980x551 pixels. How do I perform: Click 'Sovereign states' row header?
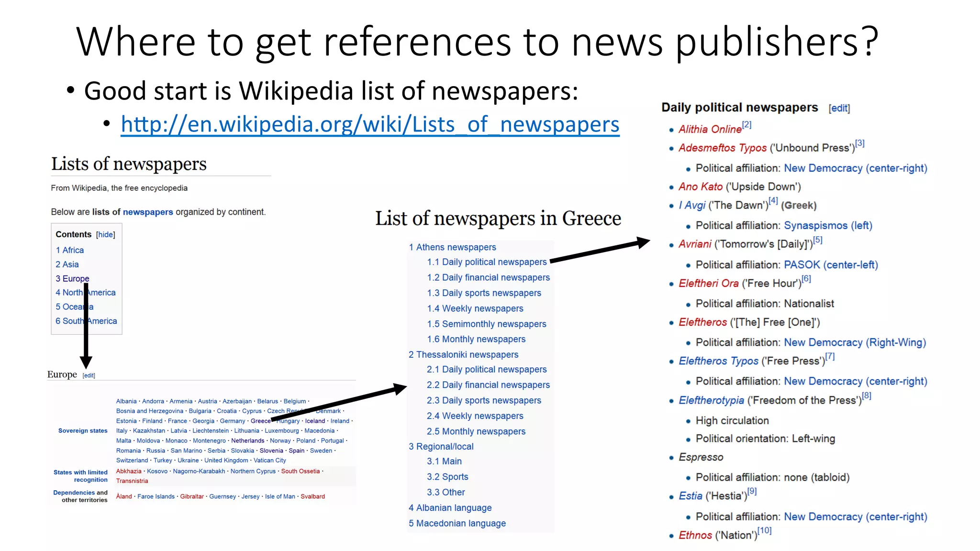coord(83,430)
